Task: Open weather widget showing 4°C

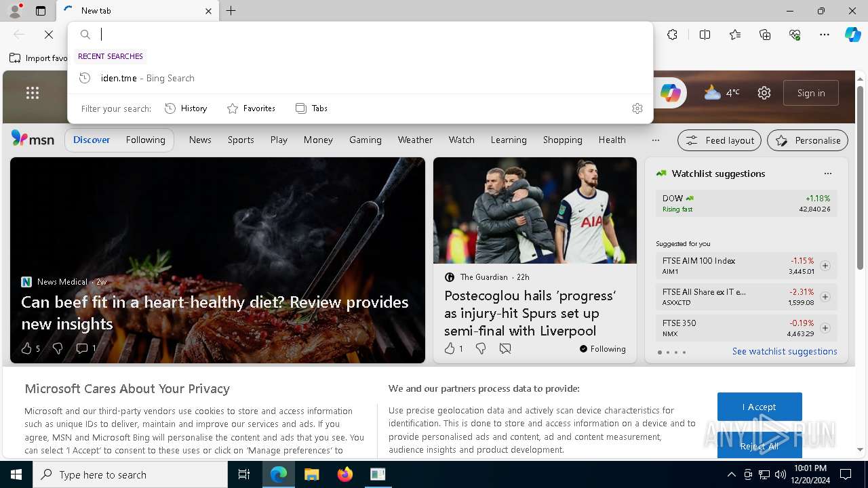Action: 722,93
